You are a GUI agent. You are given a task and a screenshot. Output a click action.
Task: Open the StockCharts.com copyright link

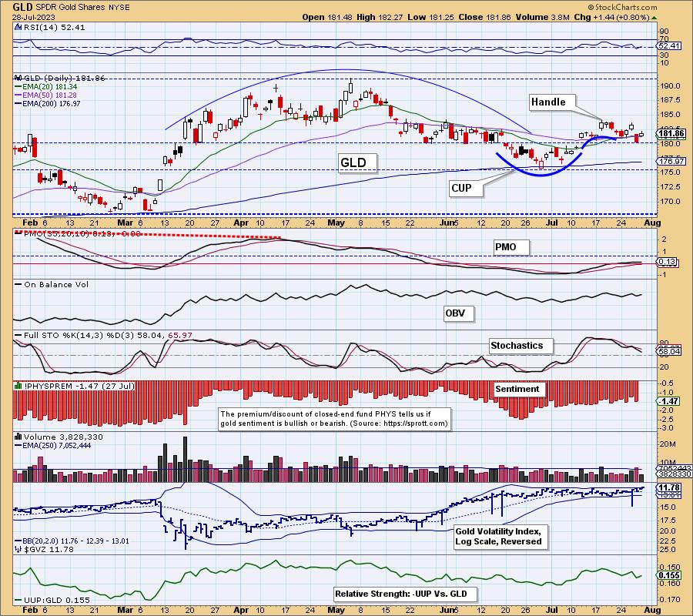622,7
